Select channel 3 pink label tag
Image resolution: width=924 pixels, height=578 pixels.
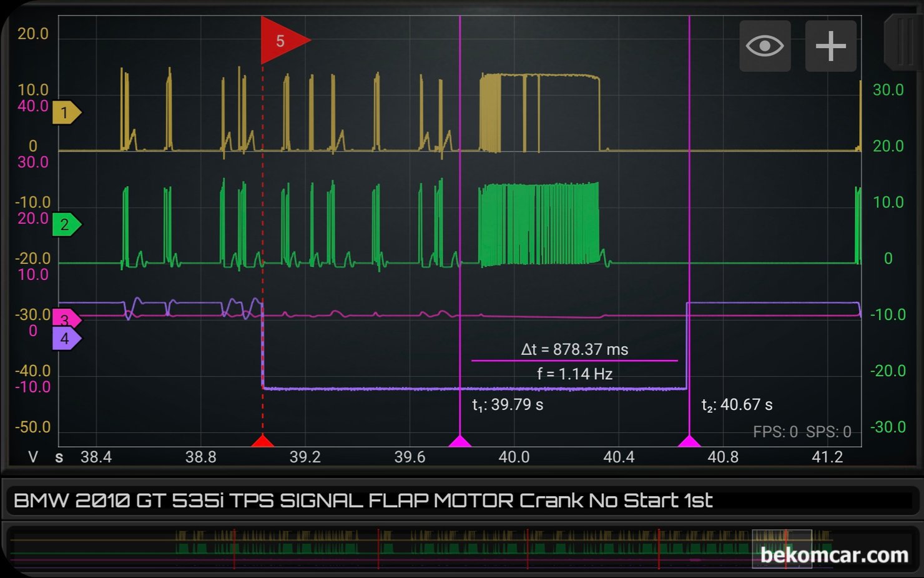tap(66, 319)
